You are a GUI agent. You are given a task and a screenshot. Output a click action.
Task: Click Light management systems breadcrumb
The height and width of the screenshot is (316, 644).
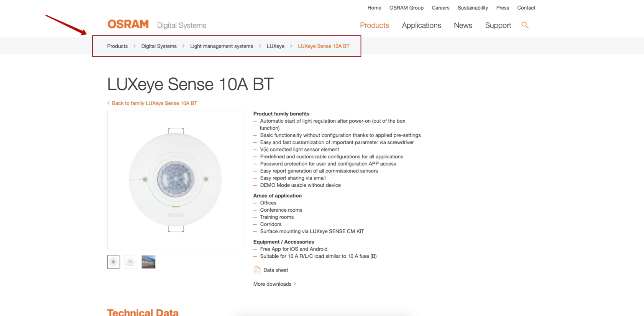pyautogui.click(x=222, y=46)
